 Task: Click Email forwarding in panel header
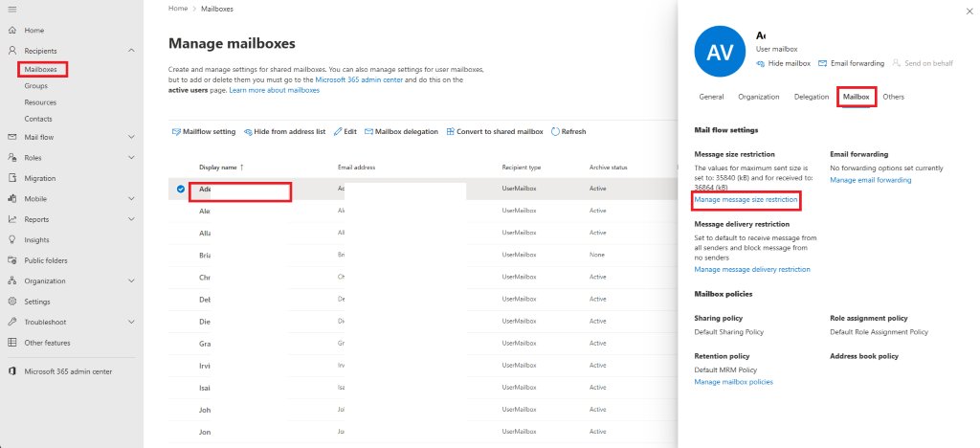tap(851, 63)
